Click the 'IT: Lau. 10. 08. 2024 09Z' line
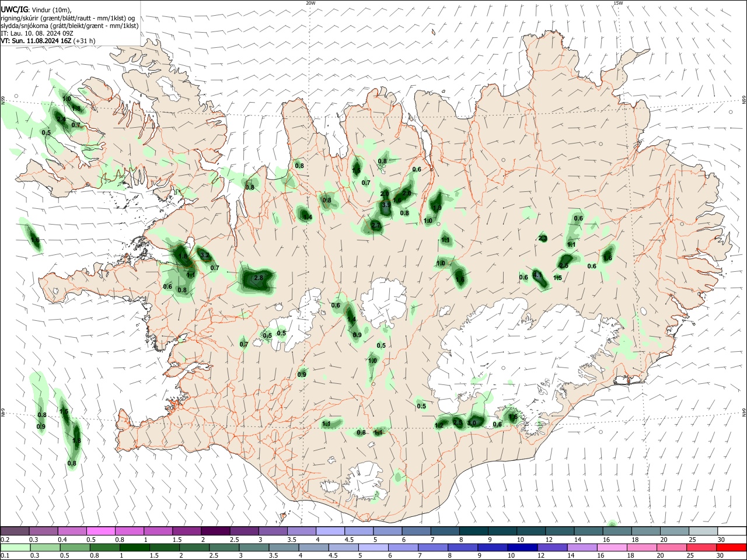This screenshot has width=747, height=560. pyautogui.click(x=37, y=33)
